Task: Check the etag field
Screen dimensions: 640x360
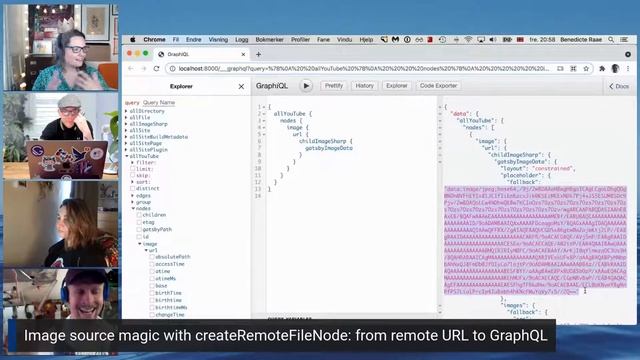Action: 139,222
